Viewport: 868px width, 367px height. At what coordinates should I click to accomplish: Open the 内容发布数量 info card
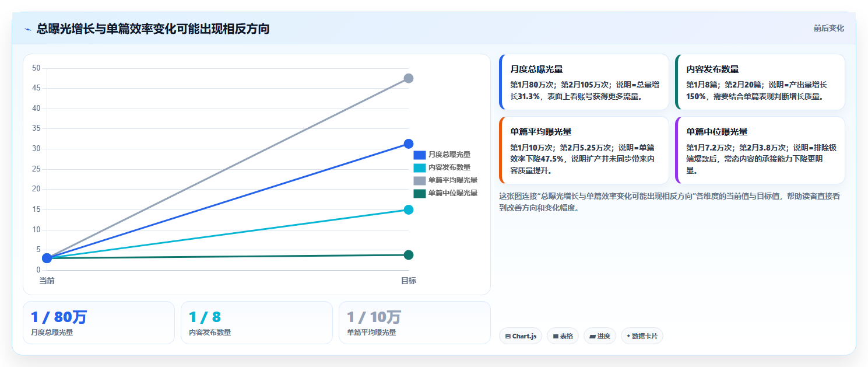click(x=760, y=82)
